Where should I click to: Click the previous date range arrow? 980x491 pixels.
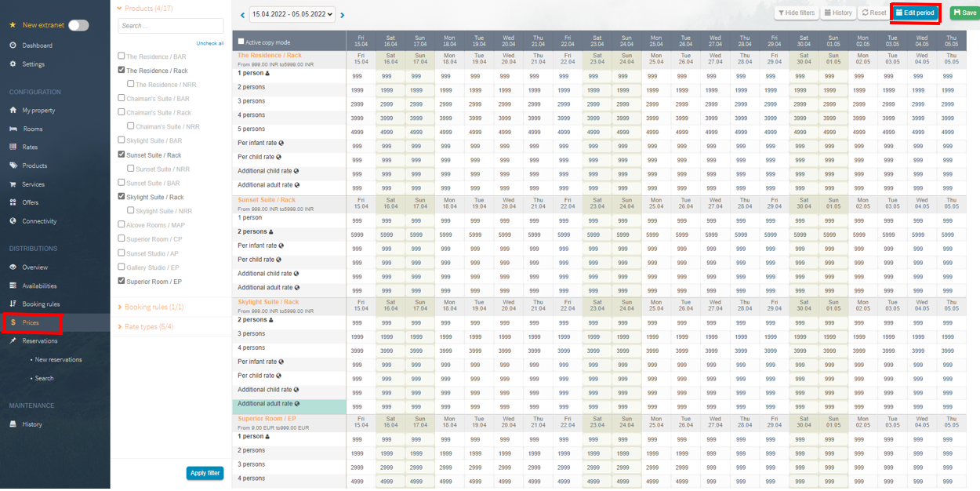[243, 15]
